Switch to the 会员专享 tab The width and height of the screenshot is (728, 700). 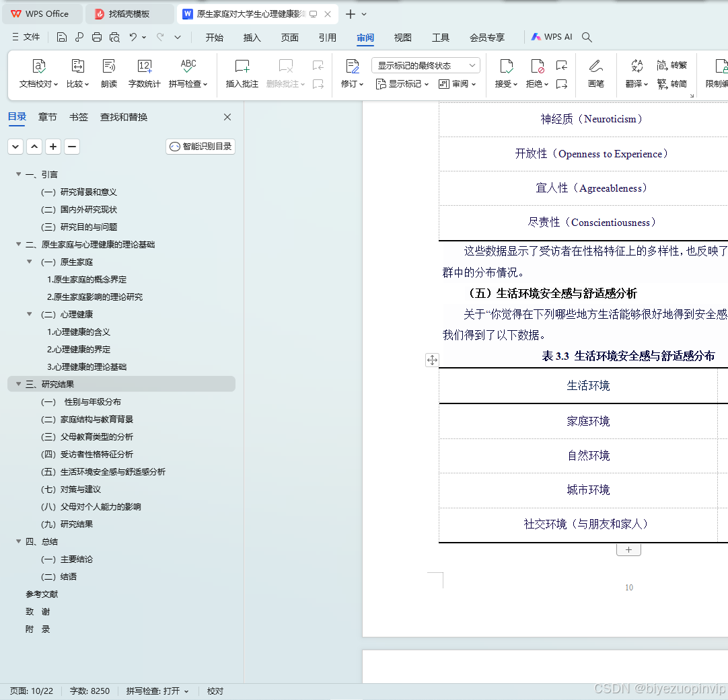(487, 38)
